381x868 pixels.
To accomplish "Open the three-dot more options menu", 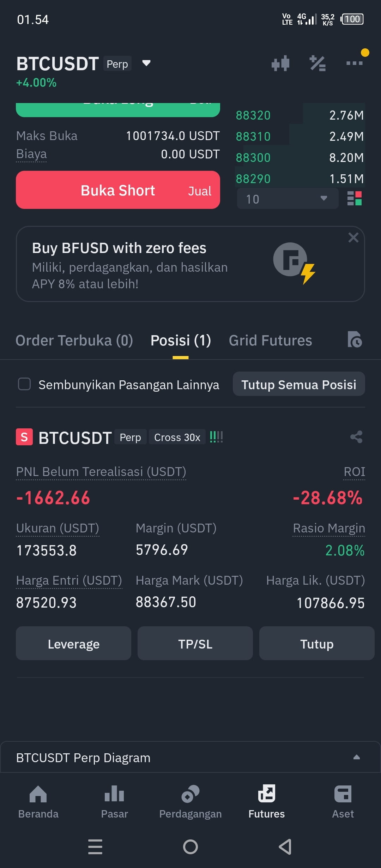I will (x=354, y=63).
